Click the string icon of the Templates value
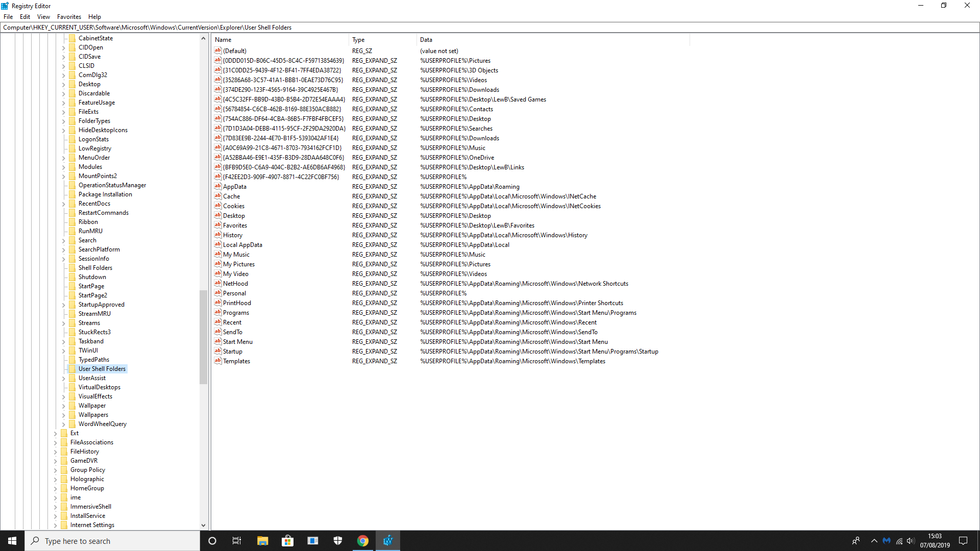The image size is (980, 551). point(218,361)
